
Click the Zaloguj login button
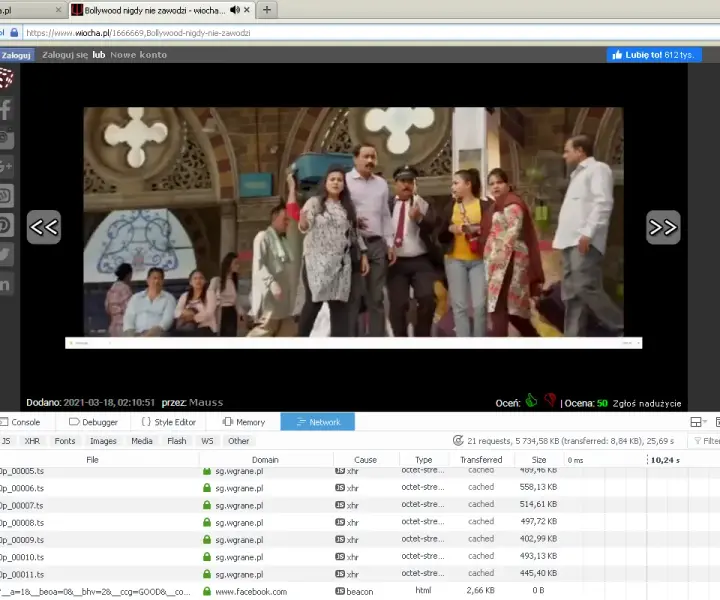click(x=16, y=55)
